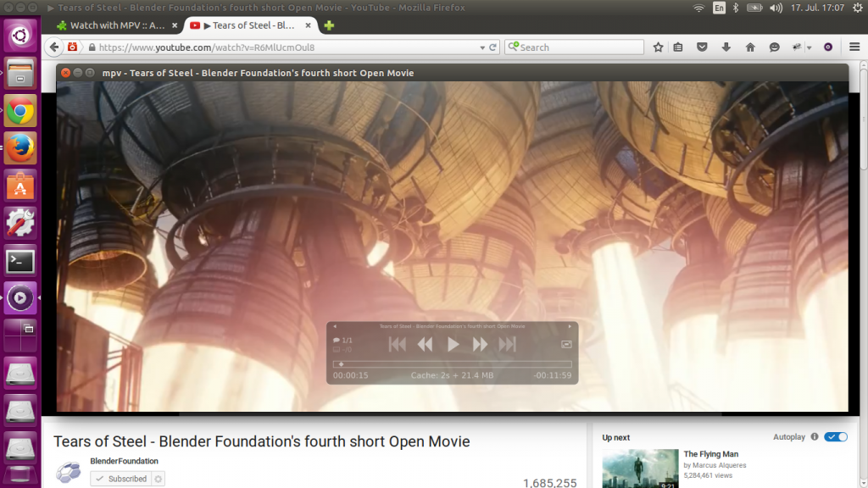Open The Flying Man video link
The width and height of the screenshot is (868, 488).
click(x=710, y=454)
